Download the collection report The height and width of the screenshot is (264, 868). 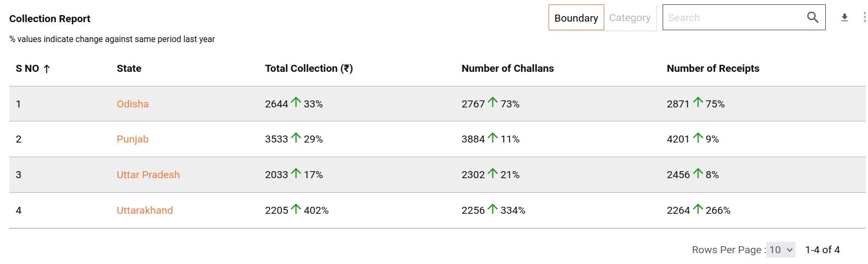pyautogui.click(x=844, y=18)
